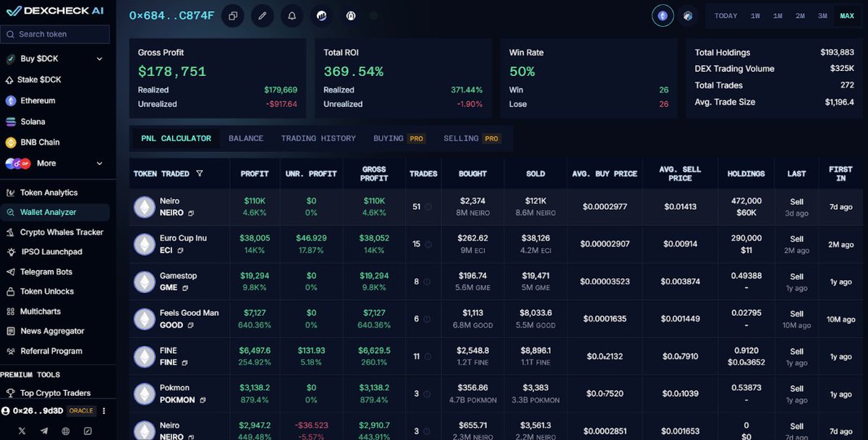
Task: Copy the FINE token address
Action: [185, 363]
